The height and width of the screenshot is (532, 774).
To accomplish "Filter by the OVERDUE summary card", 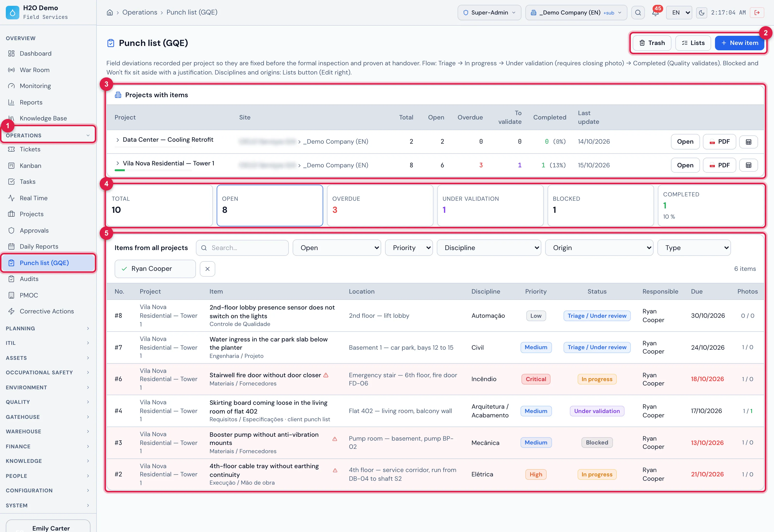I will [380, 205].
